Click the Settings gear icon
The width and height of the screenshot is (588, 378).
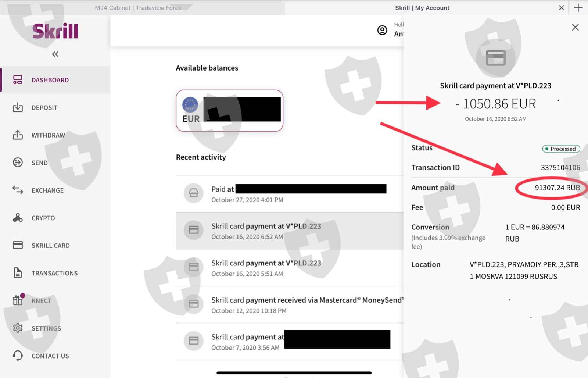[18, 328]
